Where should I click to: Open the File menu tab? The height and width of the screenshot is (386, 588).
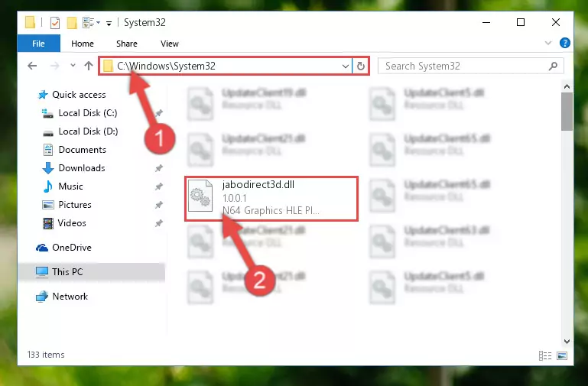pyautogui.click(x=39, y=44)
